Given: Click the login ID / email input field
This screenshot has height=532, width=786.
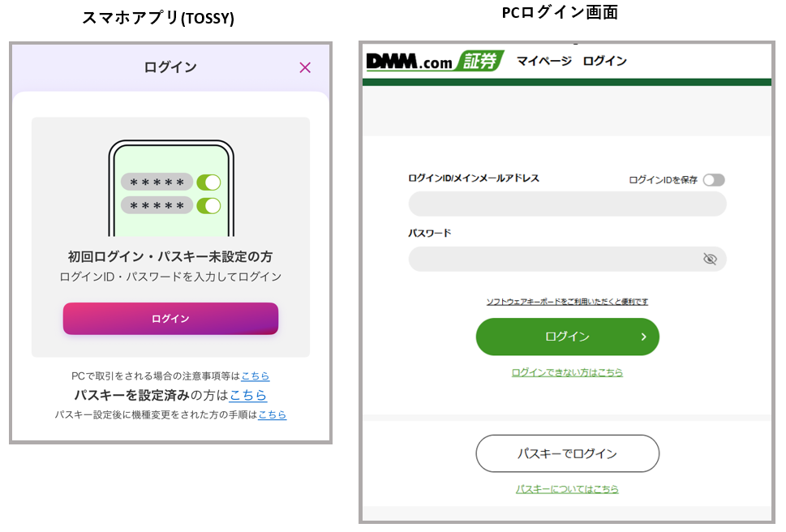Looking at the screenshot, I should (x=567, y=204).
